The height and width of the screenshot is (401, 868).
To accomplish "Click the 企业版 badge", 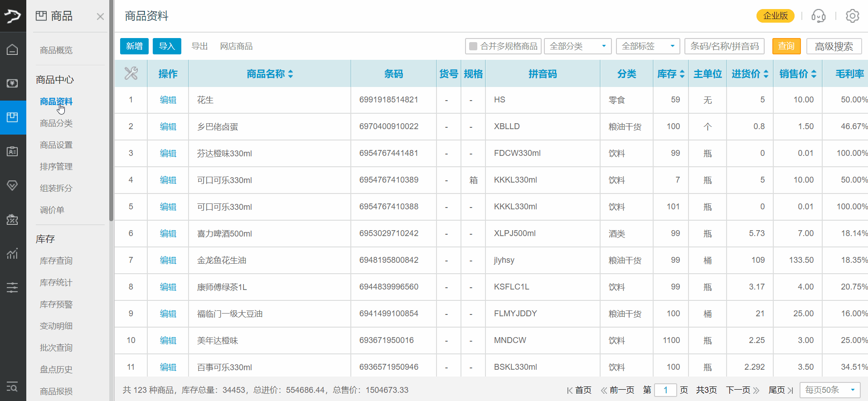I will tap(776, 16).
